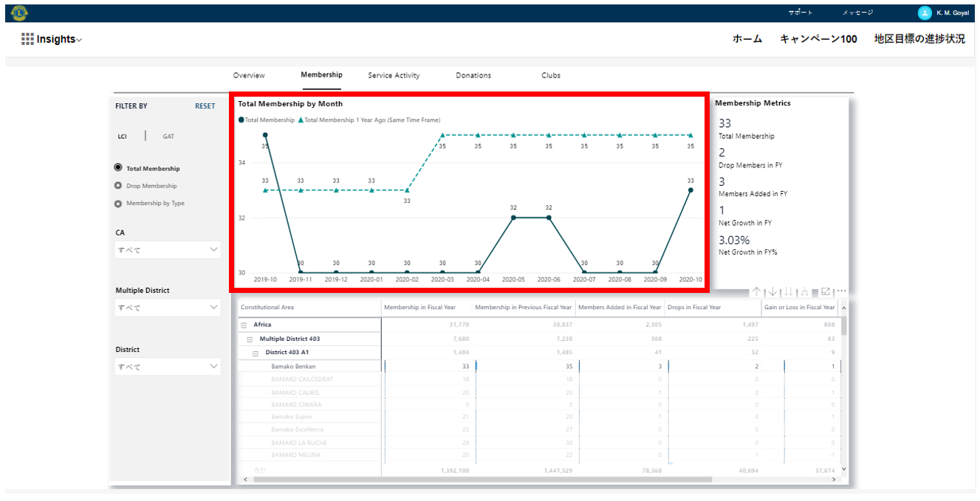The image size is (980, 501).
Task: Go to next level with double-arrow icon
Action: [x=789, y=292]
